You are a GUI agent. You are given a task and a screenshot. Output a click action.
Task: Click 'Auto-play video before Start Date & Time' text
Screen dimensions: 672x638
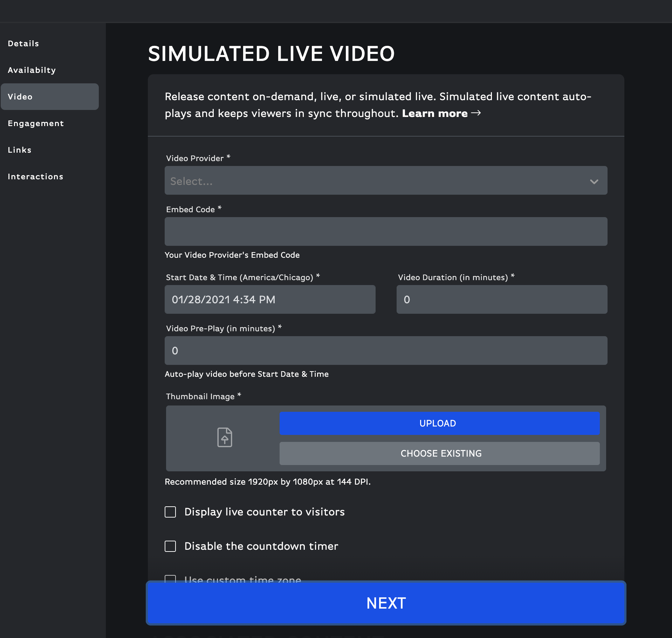(247, 374)
